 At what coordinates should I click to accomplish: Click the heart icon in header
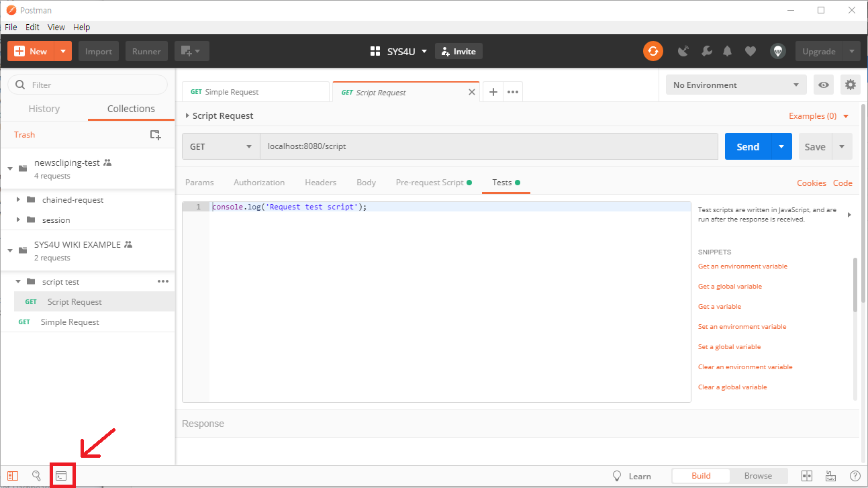point(751,51)
